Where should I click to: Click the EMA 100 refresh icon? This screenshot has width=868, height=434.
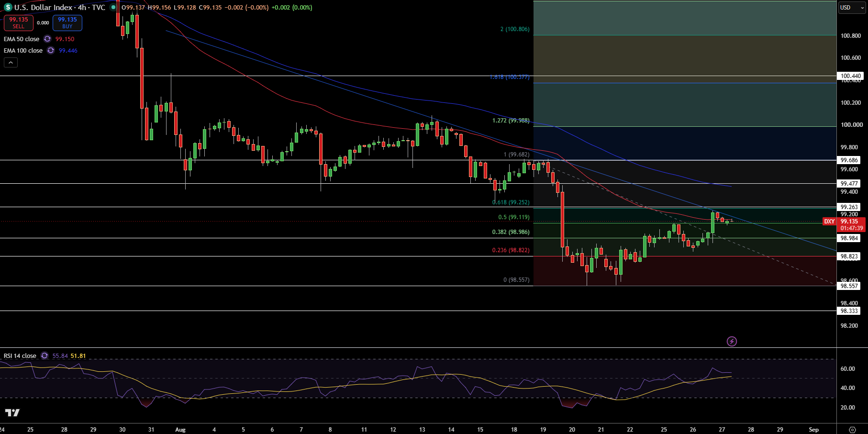[51, 50]
